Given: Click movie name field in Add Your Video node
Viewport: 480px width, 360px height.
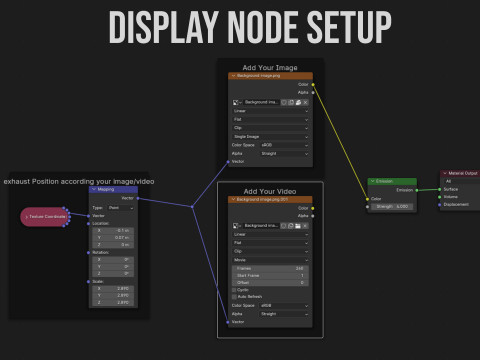Looking at the screenshot, I should click(x=261, y=226).
